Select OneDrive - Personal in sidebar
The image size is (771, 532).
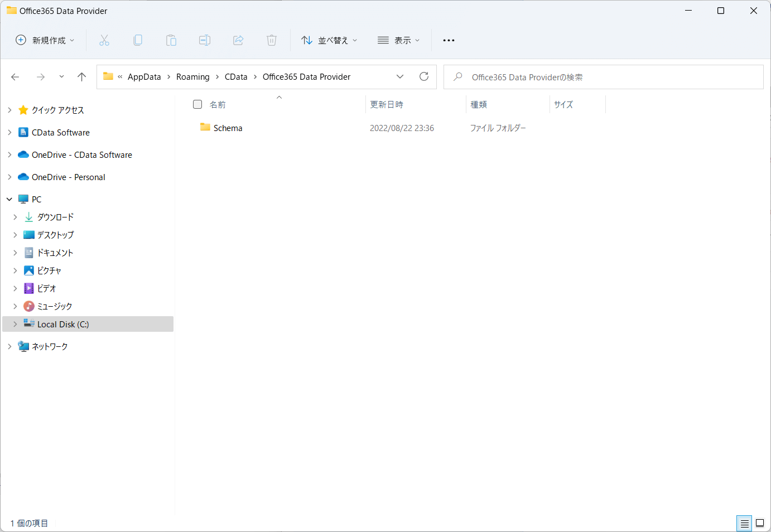(x=69, y=177)
